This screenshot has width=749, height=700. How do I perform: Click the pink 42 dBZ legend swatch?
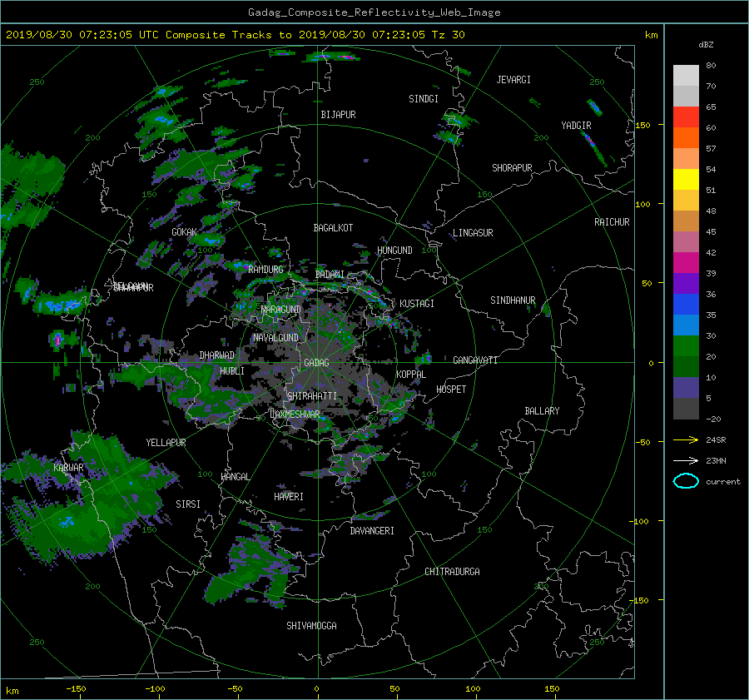point(686,242)
